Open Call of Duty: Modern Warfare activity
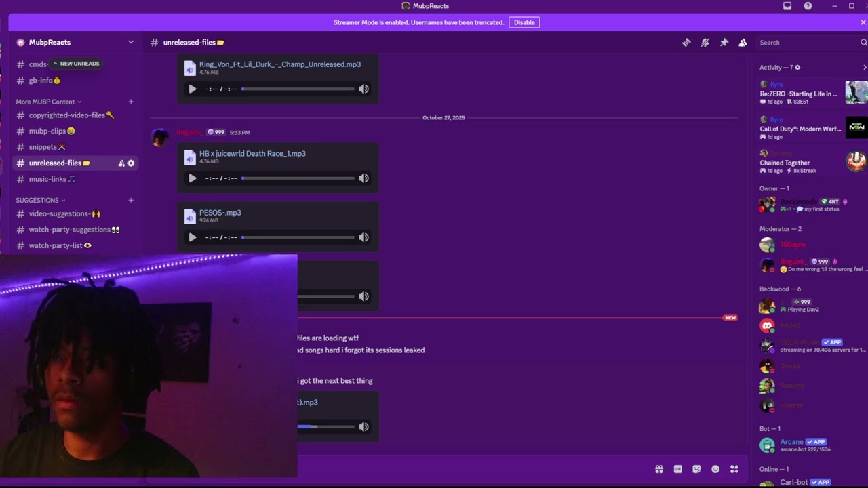 [812, 128]
